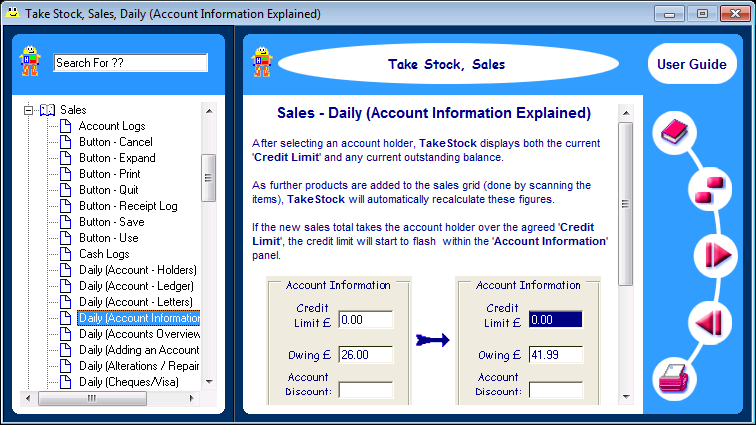Viewport: 756px width, 425px height.
Task: Close the Take Stock help window
Action: 735,14
